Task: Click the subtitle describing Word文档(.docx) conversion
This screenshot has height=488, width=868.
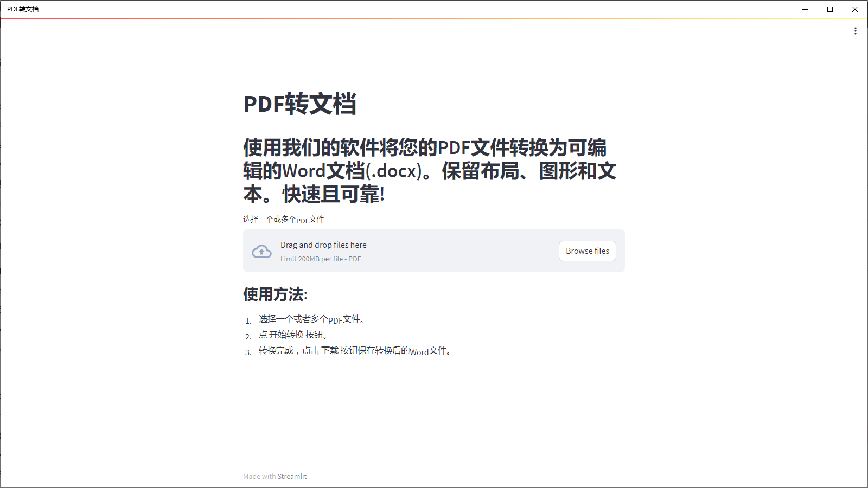Action: tap(430, 171)
